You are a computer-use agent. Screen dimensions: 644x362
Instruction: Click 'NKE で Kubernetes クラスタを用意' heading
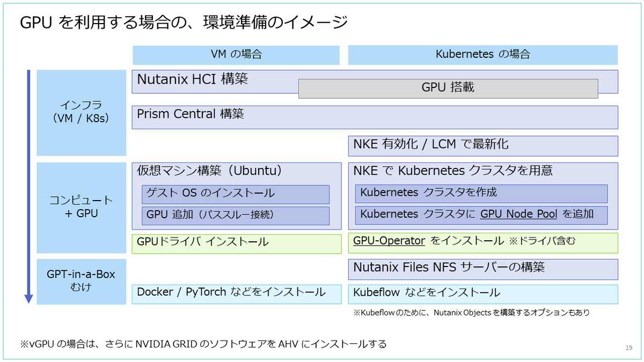(x=453, y=171)
